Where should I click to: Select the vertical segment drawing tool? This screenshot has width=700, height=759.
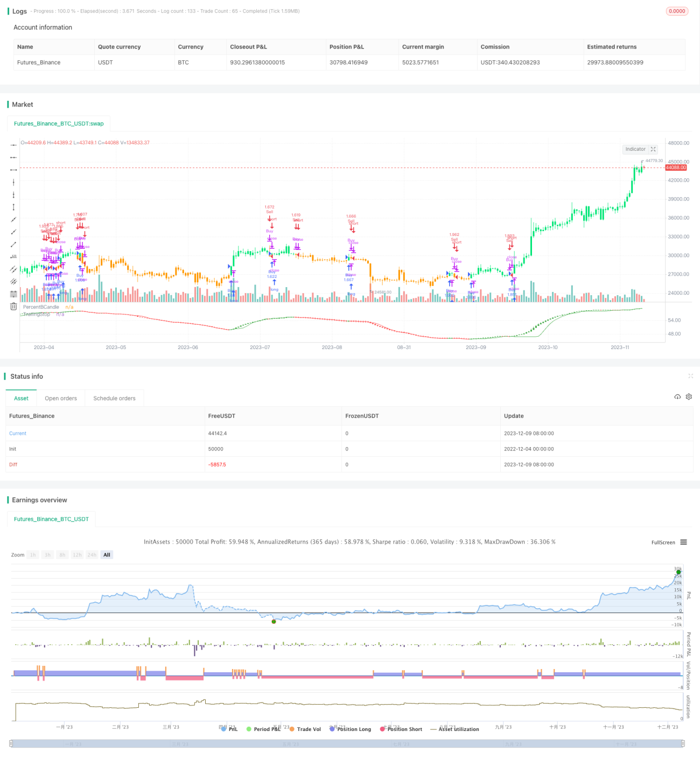point(13,207)
